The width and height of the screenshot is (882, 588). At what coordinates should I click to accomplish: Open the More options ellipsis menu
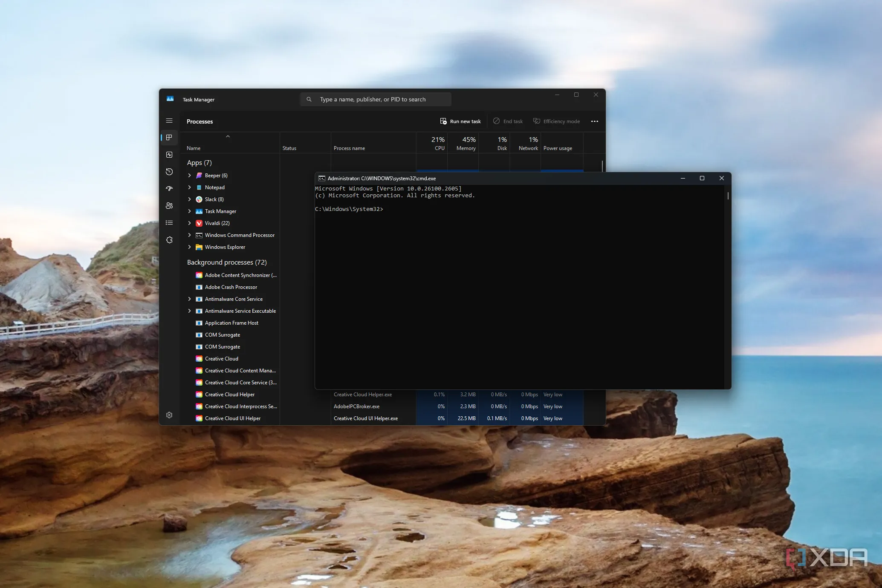click(594, 121)
